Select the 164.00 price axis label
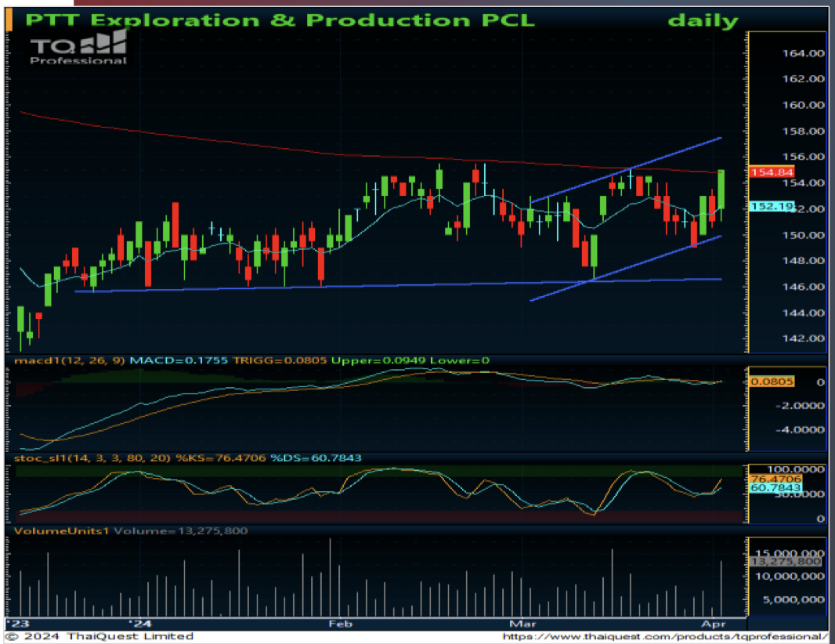 pyautogui.click(x=803, y=53)
